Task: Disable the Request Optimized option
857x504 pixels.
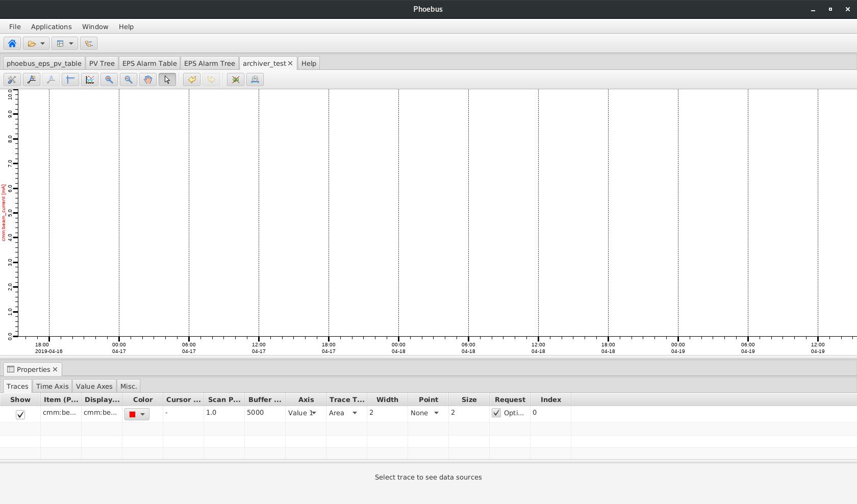Action: click(496, 413)
